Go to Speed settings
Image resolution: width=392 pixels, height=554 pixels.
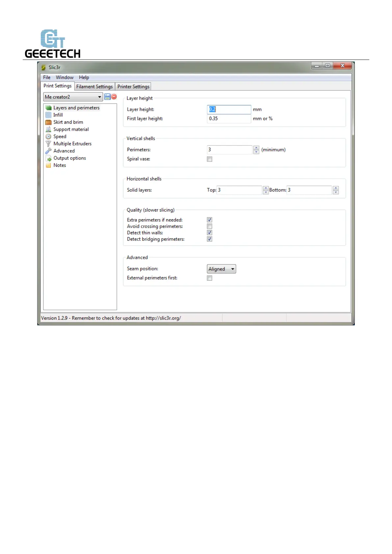point(60,137)
